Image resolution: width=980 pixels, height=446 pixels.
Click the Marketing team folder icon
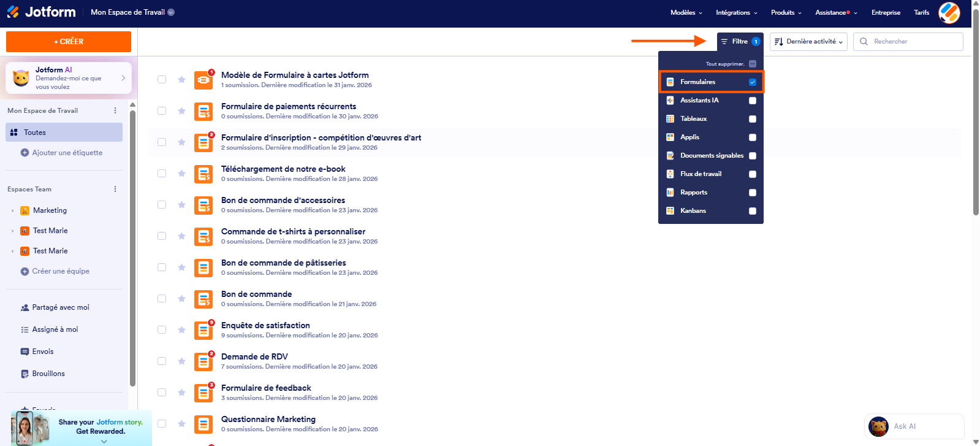tap(25, 210)
